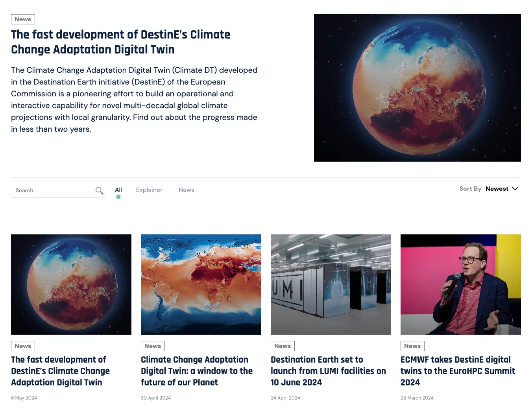Click the News tag above featured headline
The width and height of the screenshot is (532, 409).
[x=23, y=19]
